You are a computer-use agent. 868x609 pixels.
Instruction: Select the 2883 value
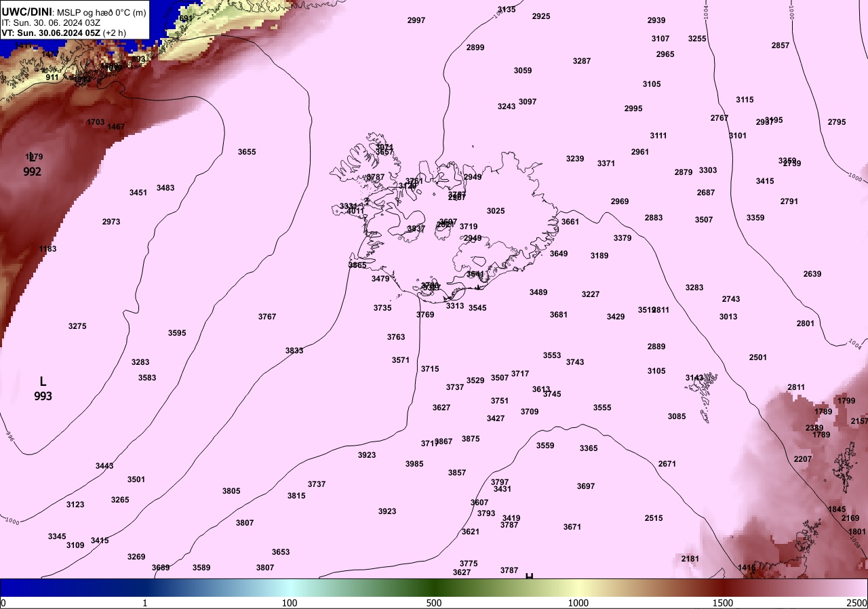click(654, 218)
